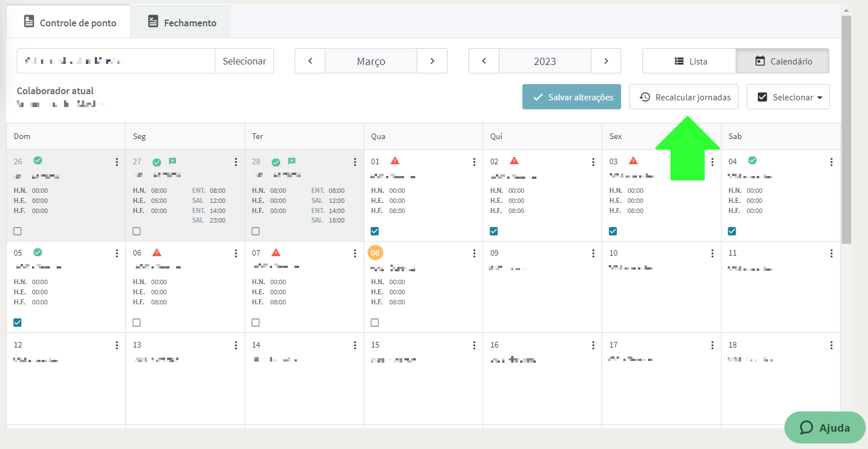Viewport: 868px width, 449px height.
Task: Open three-dot menu for day 08
Action: pyautogui.click(x=474, y=253)
